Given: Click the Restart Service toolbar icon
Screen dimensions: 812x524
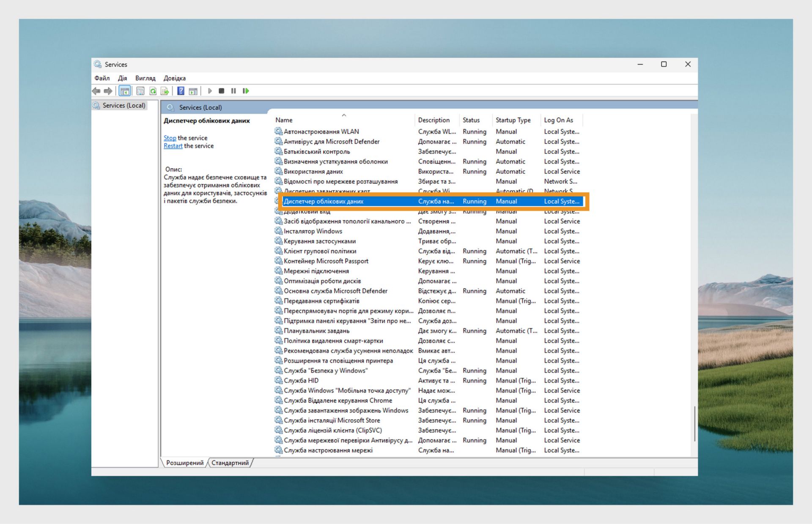Looking at the screenshot, I should [246, 91].
